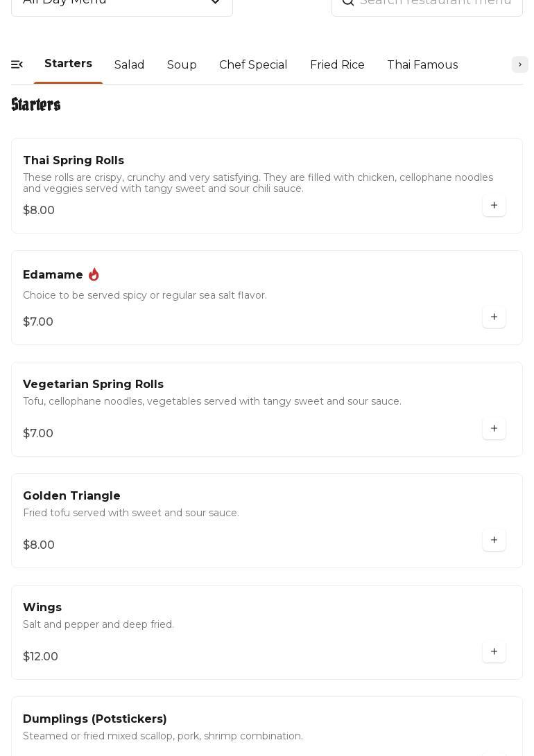Switch to the Soup tab
This screenshot has width=534, height=756.
pos(182,64)
